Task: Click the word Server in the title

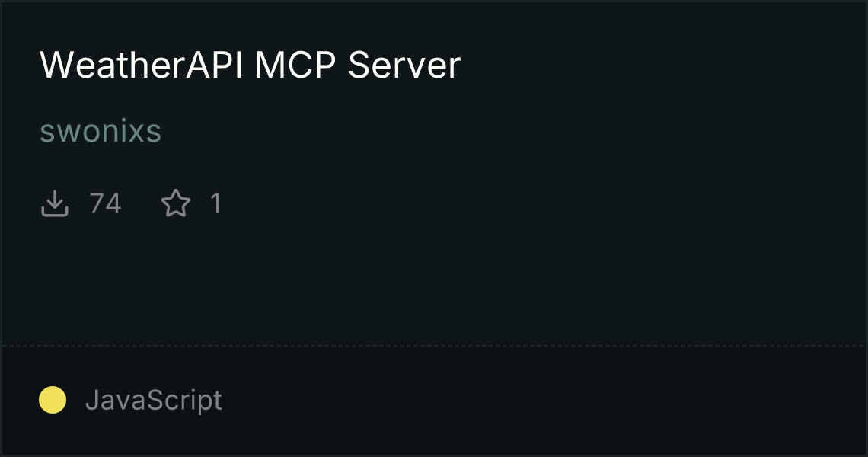Action: [404, 65]
